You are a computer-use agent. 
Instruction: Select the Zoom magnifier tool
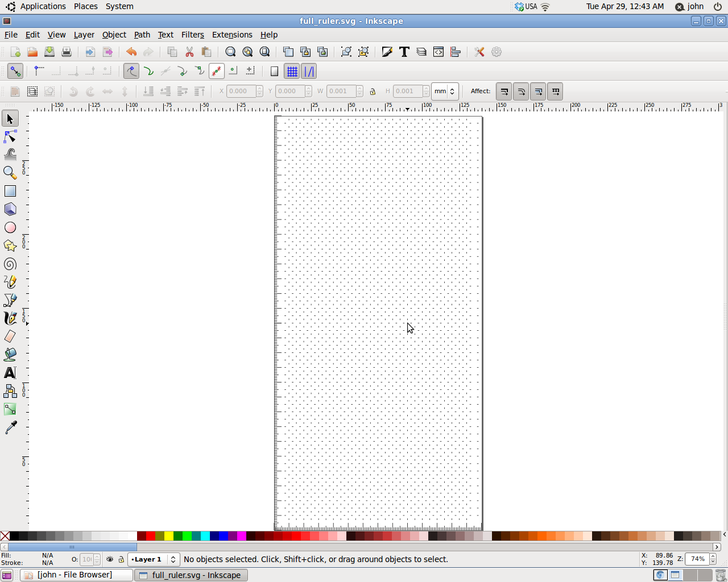coord(10,173)
